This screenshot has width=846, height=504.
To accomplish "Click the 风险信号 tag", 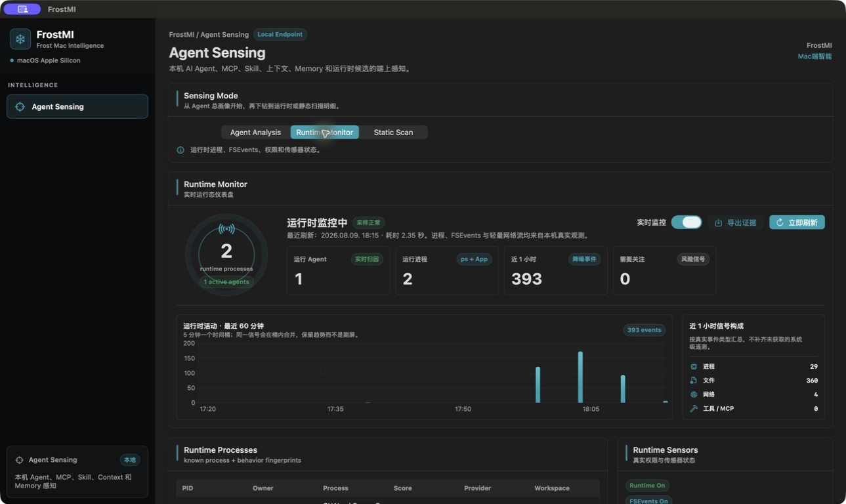I will 693,259.
